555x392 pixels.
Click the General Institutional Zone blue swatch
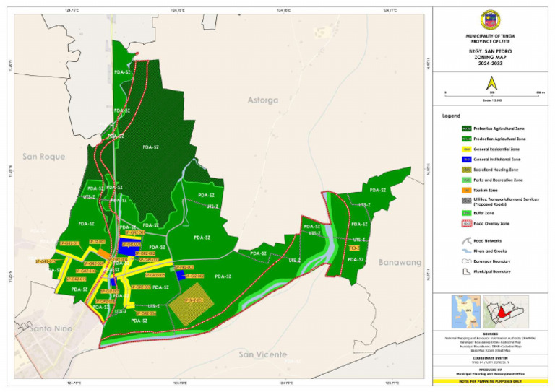[467, 160]
